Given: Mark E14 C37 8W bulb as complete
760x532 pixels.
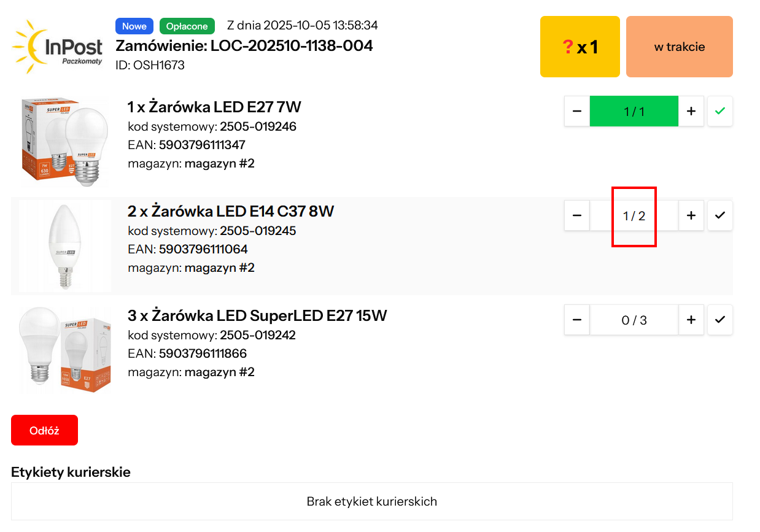Looking at the screenshot, I should [720, 215].
